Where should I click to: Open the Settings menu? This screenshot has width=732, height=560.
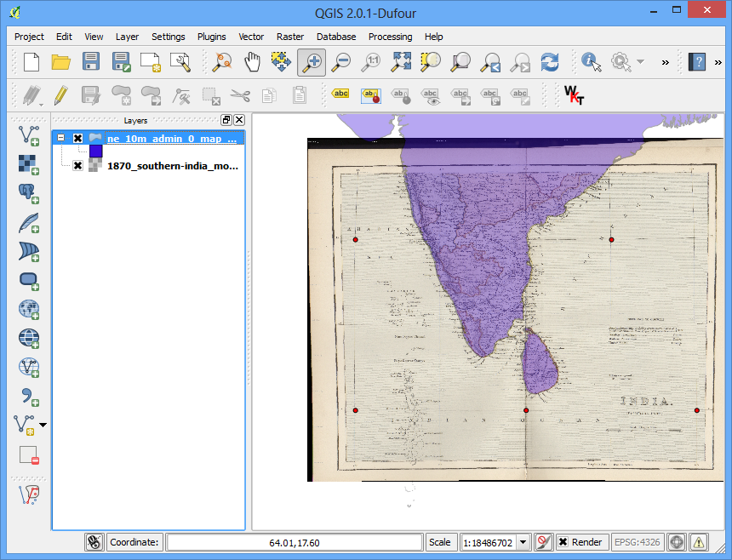(x=168, y=37)
